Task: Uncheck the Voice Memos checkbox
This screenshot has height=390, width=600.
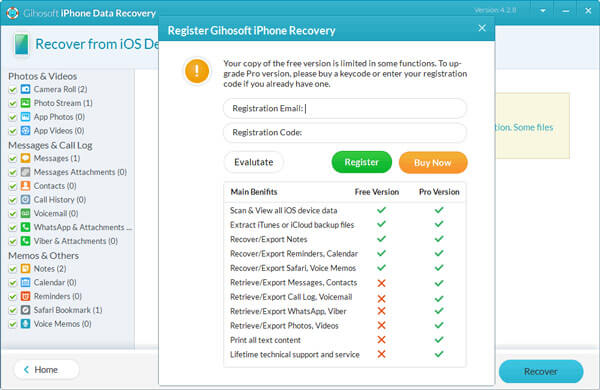Action: click(13, 324)
